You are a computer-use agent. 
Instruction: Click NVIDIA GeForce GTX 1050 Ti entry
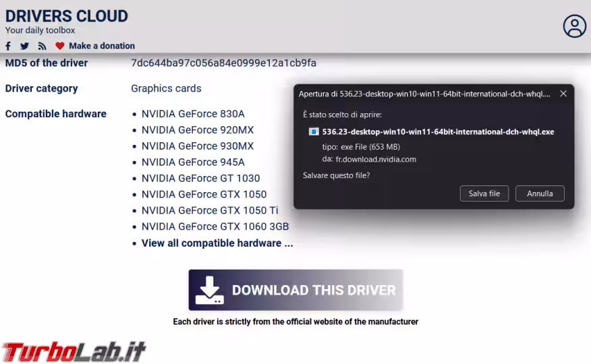(x=210, y=210)
